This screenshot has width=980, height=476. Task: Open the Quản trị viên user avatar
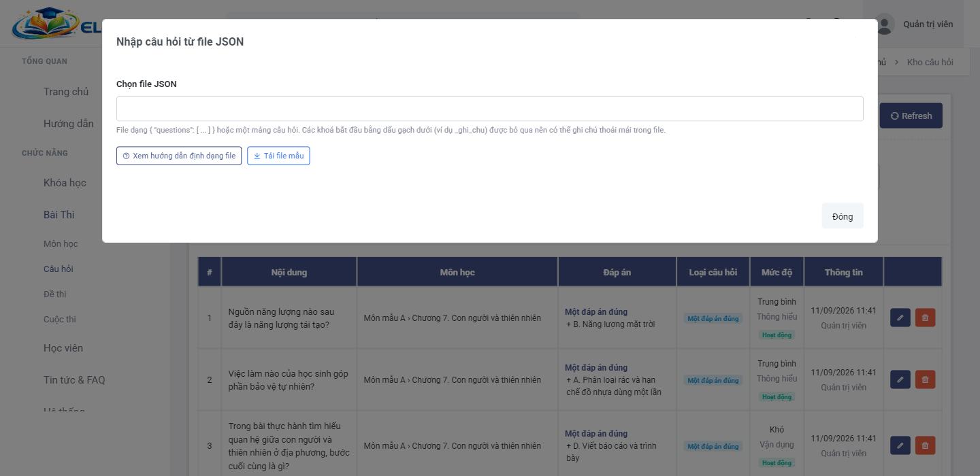pos(885,24)
